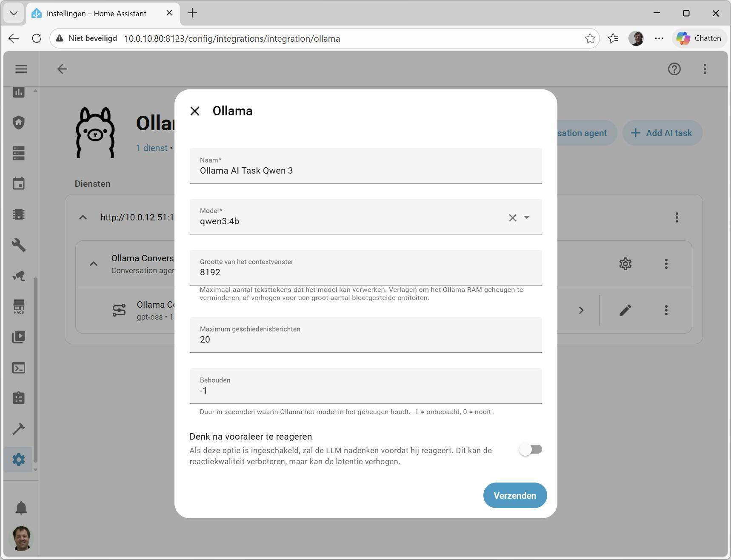The image size is (731, 560).
Task: Click the browser address bar URL
Action: (x=232, y=39)
